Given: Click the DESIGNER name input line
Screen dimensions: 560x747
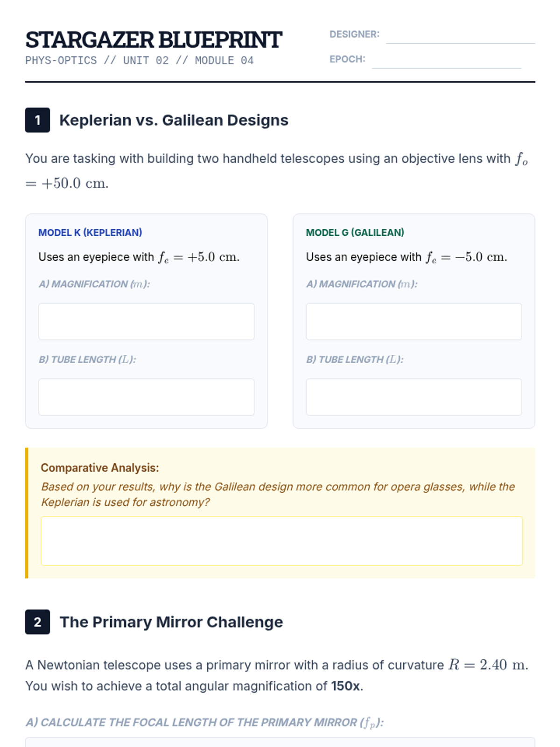Looking at the screenshot, I should (460, 35).
